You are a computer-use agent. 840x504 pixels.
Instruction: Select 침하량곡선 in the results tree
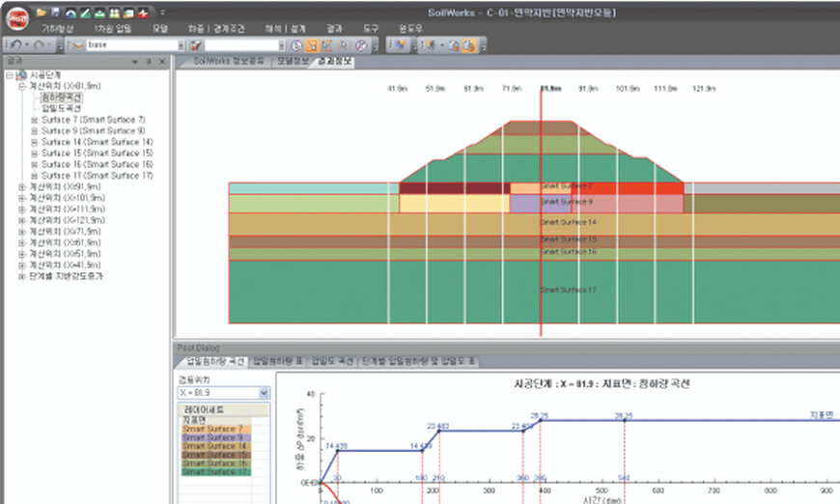pyautogui.click(x=62, y=98)
